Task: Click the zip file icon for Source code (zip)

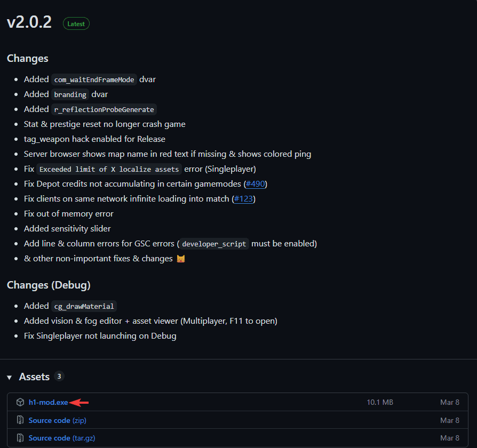Action: pos(20,420)
